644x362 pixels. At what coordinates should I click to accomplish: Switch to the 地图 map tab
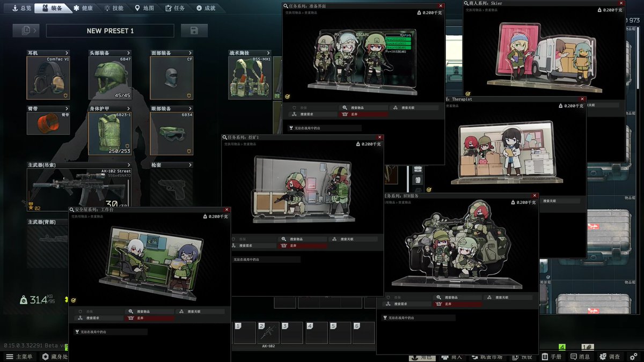[144, 8]
